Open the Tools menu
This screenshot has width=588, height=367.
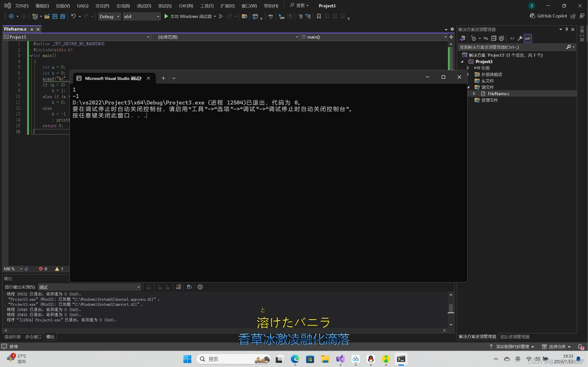tap(207, 6)
